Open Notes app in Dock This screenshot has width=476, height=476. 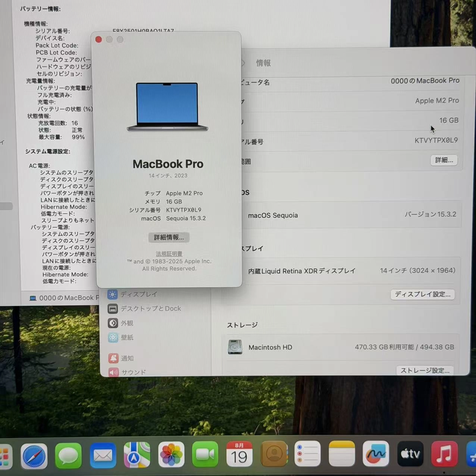342,454
